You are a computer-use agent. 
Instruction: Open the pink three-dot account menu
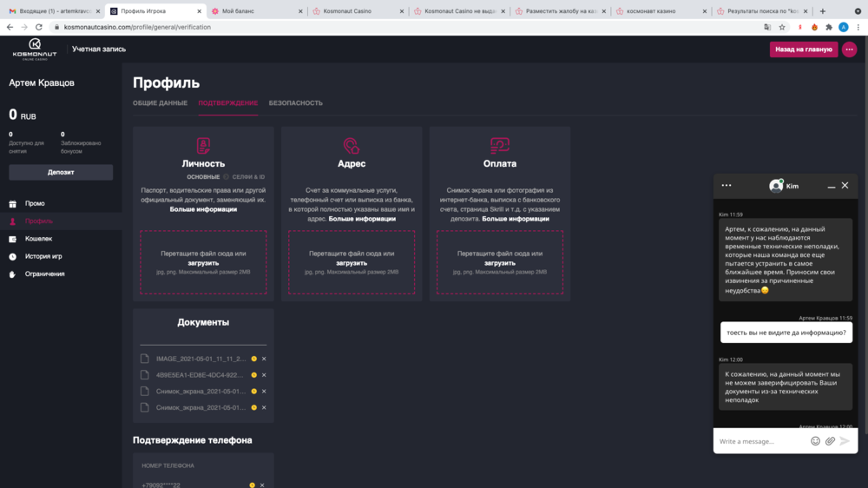tap(849, 49)
